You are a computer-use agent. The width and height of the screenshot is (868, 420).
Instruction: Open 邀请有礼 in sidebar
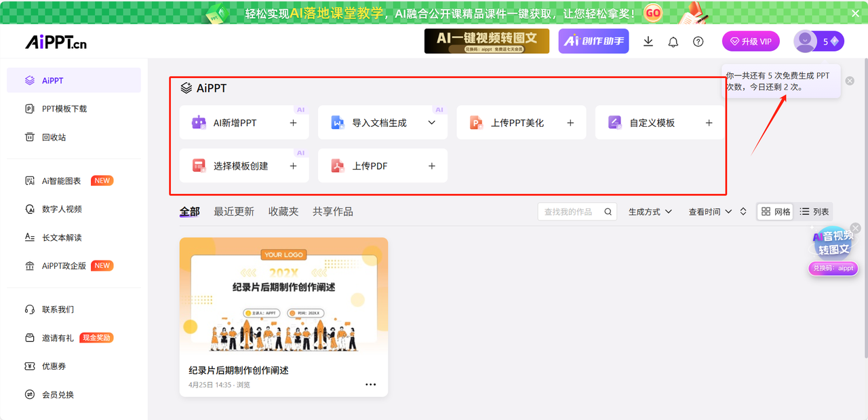(74, 338)
